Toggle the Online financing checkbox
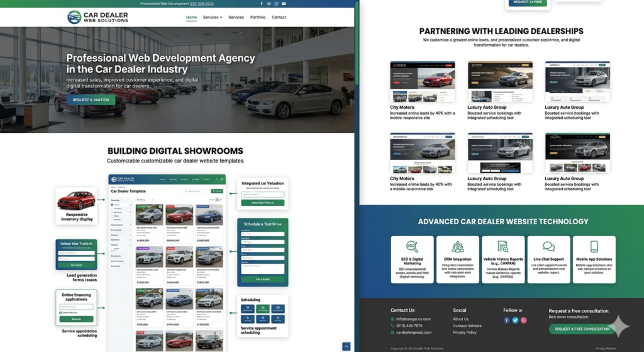Image resolution: width=644 pixels, height=352 pixels. pos(61,312)
